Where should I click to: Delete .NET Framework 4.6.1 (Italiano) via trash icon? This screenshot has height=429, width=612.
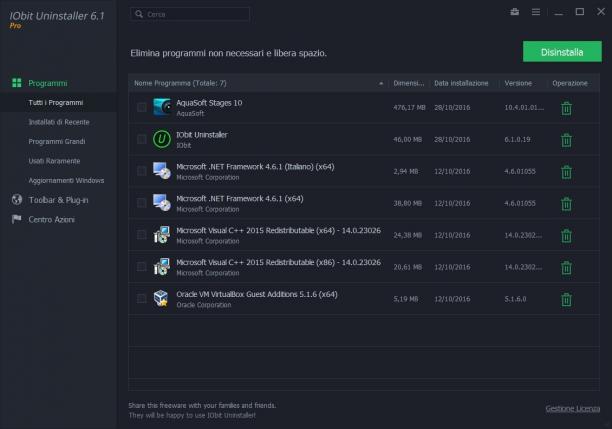point(566,172)
